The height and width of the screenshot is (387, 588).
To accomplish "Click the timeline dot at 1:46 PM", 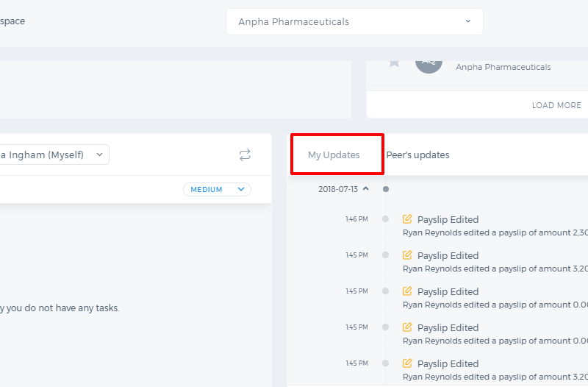I will (x=385, y=219).
